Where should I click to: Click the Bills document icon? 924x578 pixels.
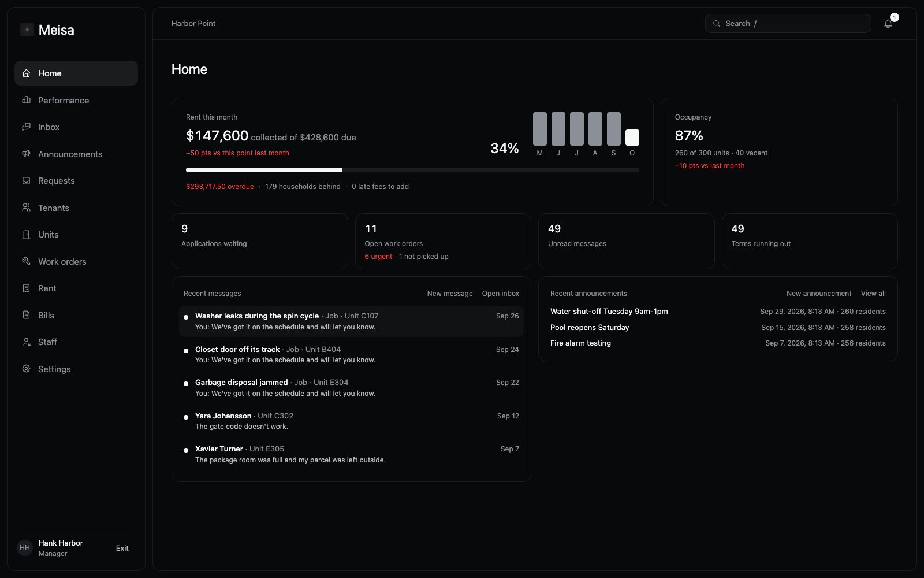(26, 315)
